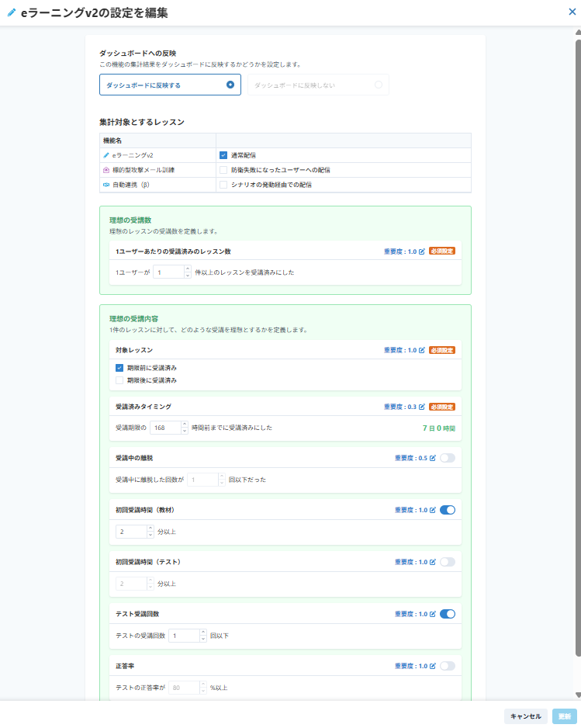Image resolution: width=581 pixels, height=728 pixels.
Task: Click the vertical scrollbar thumb
Action: tap(578, 348)
